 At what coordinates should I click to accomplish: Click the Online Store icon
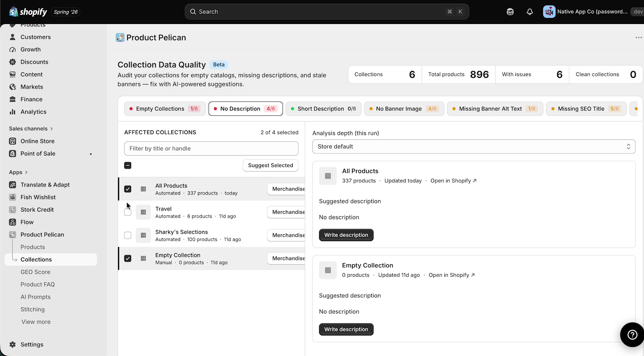12,141
